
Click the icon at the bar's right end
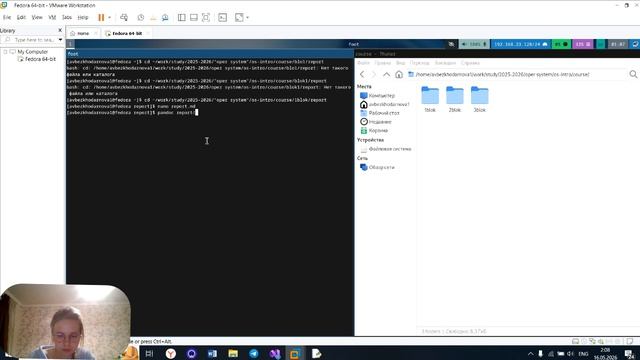(635, 44)
